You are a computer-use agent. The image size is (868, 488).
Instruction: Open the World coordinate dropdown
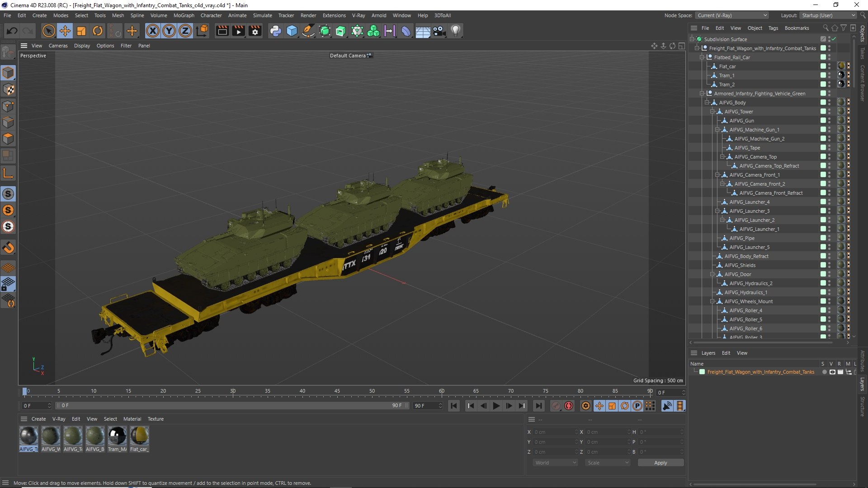click(x=555, y=463)
